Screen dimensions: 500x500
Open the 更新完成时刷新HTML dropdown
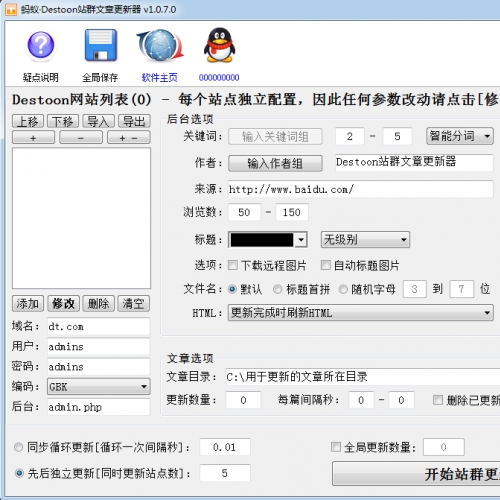pyautogui.click(x=361, y=313)
